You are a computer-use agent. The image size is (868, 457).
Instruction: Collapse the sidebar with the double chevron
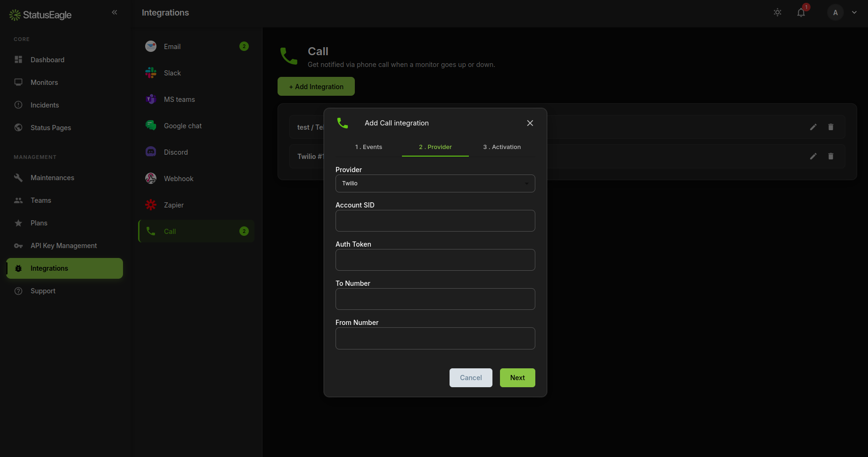click(115, 12)
